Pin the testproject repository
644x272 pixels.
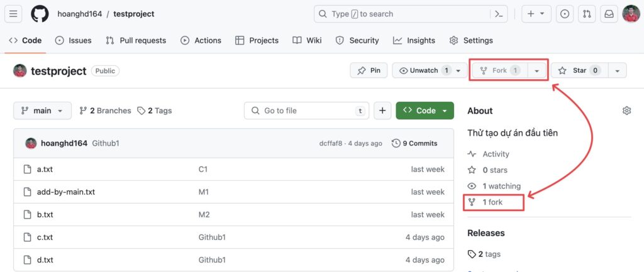click(369, 70)
